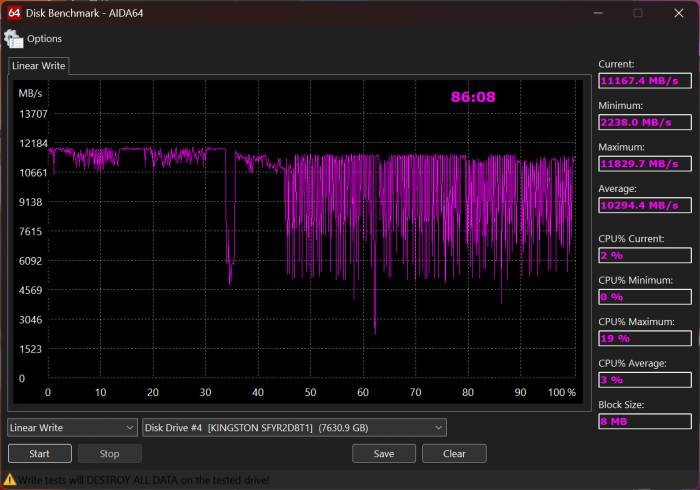Click the yellow warning triangle icon
Image resolution: width=700 pixels, height=490 pixels.
pos(9,480)
